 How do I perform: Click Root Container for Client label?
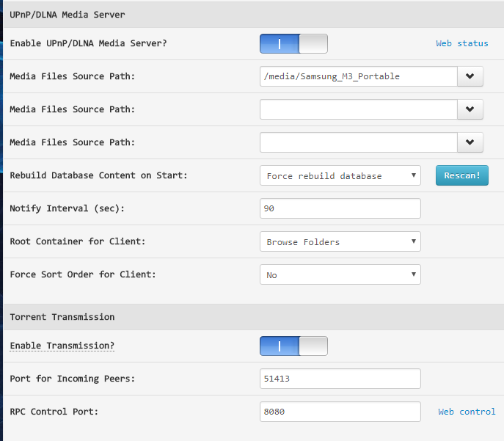point(78,241)
